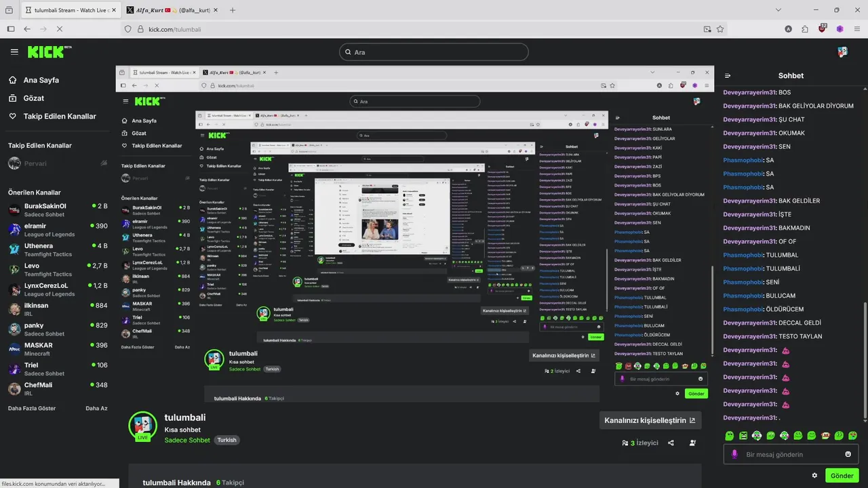Open the Triel recommended channel
This screenshot has height=488, width=868.
[x=58, y=369]
